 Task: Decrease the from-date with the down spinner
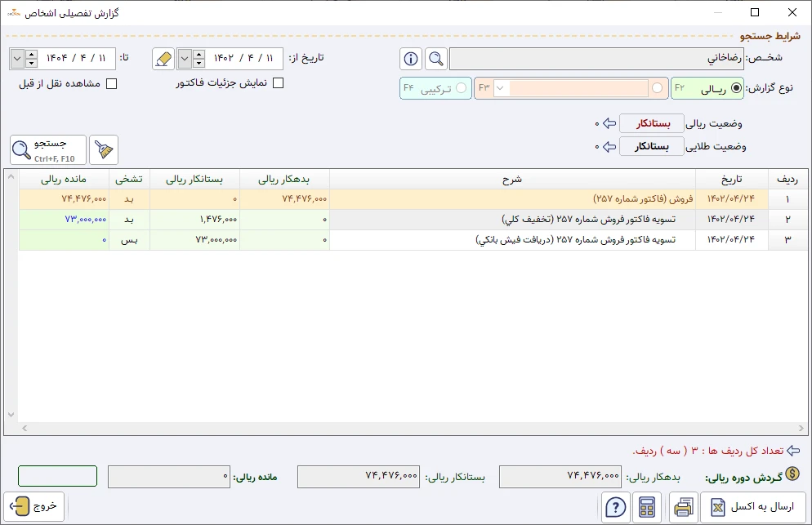click(199, 63)
